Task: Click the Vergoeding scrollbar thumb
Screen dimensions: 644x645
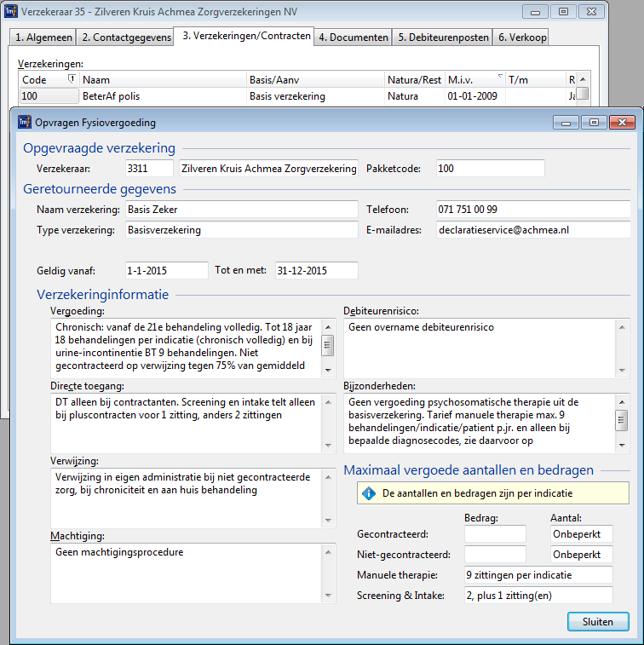Action: click(328, 345)
